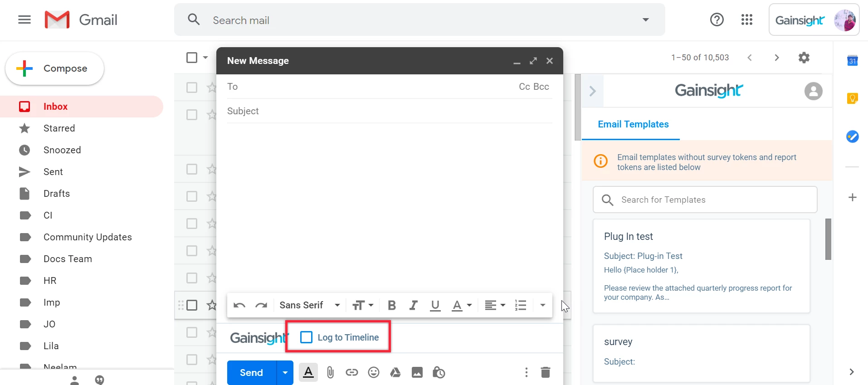
Task: Open text alignment dropdown
Action: pyautogui.click(x=495, y=305)
